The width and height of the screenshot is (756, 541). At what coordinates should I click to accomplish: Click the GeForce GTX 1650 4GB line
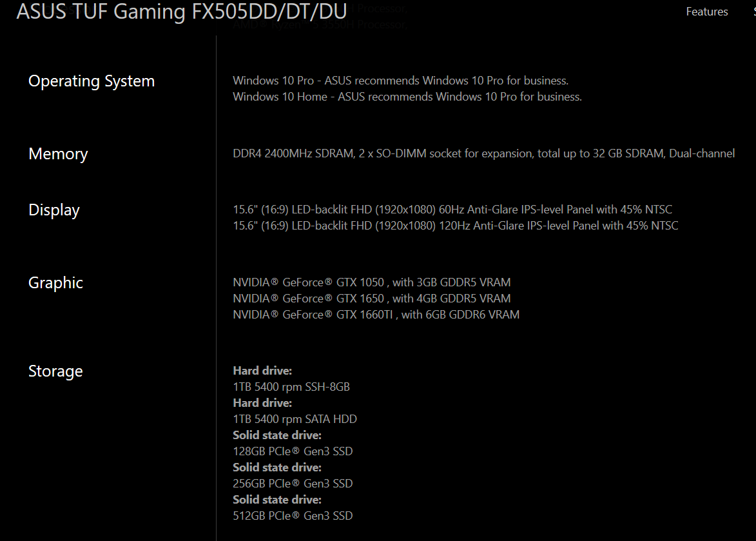click(372, 299)
